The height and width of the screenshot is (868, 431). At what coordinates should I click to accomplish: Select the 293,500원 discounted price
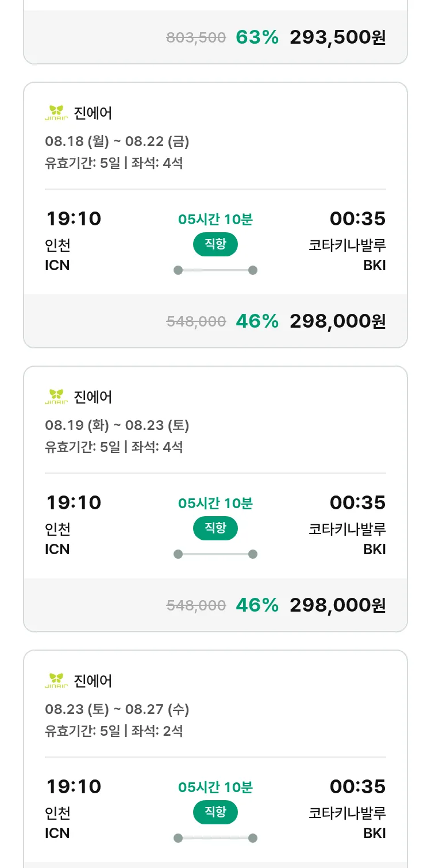tap(337, 37)
